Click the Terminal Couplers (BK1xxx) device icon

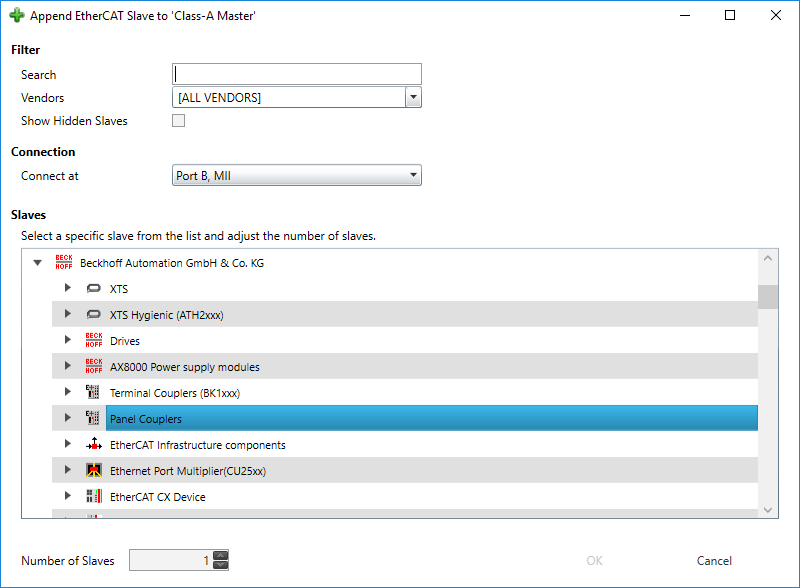pyautogui.click(x=93, y=392)
